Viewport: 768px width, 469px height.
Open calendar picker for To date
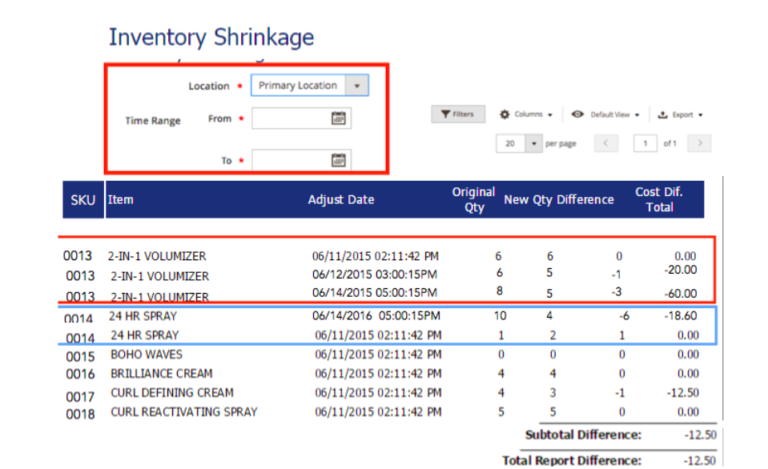coord(338,160)
